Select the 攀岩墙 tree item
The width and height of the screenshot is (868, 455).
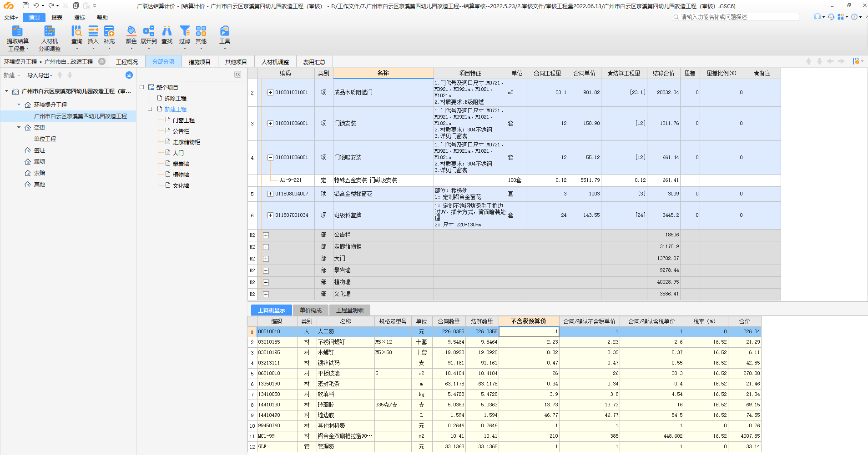click(181, 164)
